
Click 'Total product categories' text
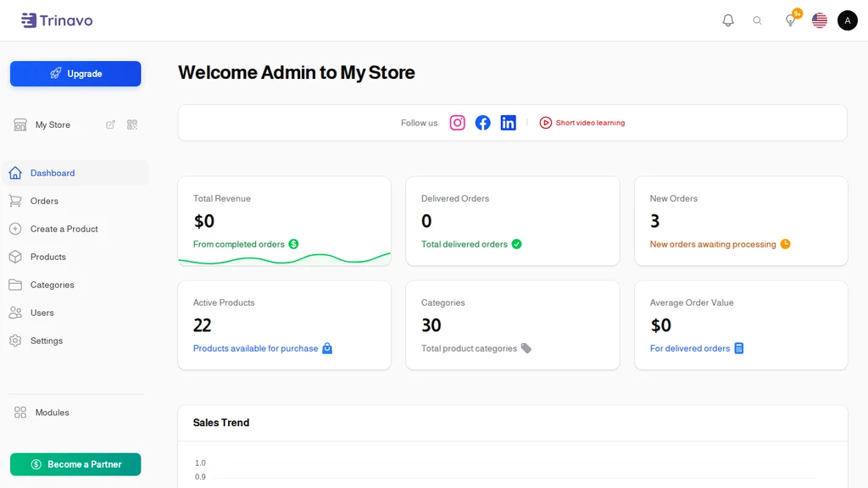click(x=469, y=348)
